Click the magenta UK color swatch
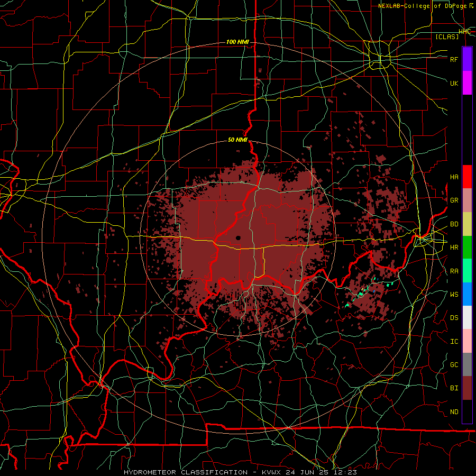 coord(467,83)
